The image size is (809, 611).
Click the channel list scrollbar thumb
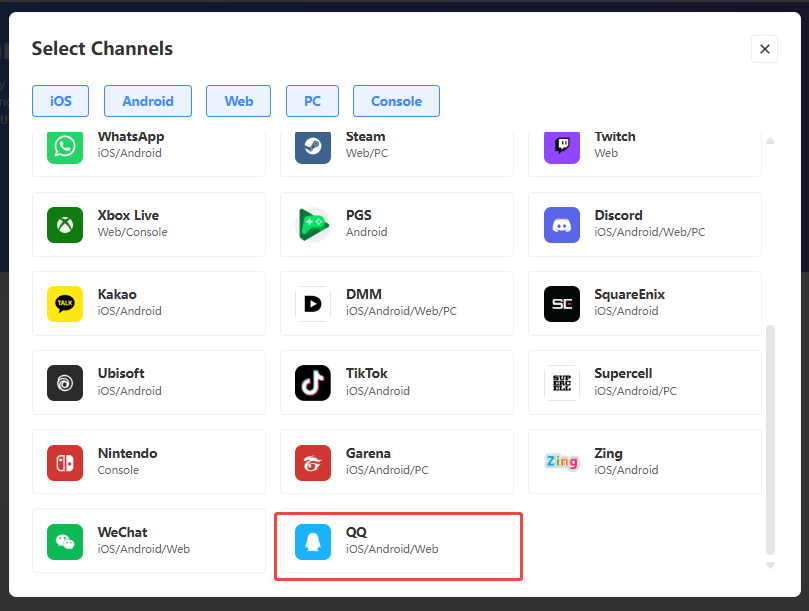(770, 438)
